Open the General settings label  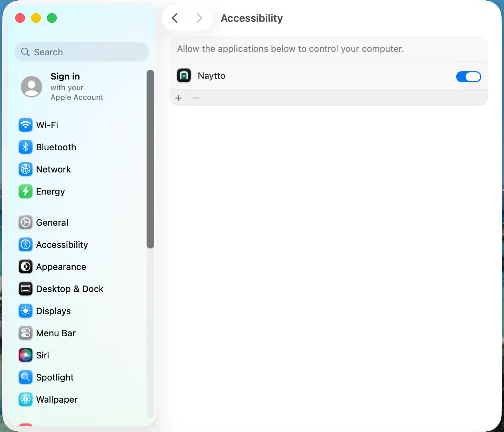52,223
